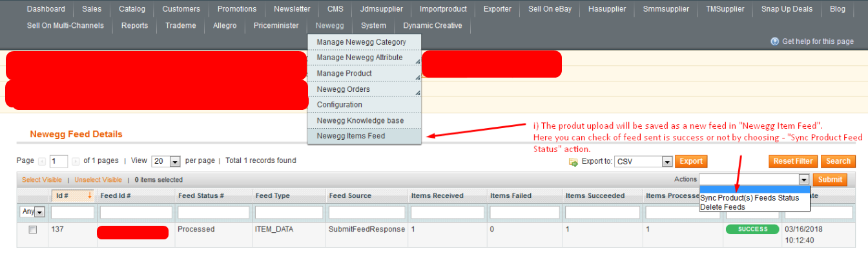Open the Sell On eBay menu
Viewport: 868px width, 273px height.
coord(550,9)
